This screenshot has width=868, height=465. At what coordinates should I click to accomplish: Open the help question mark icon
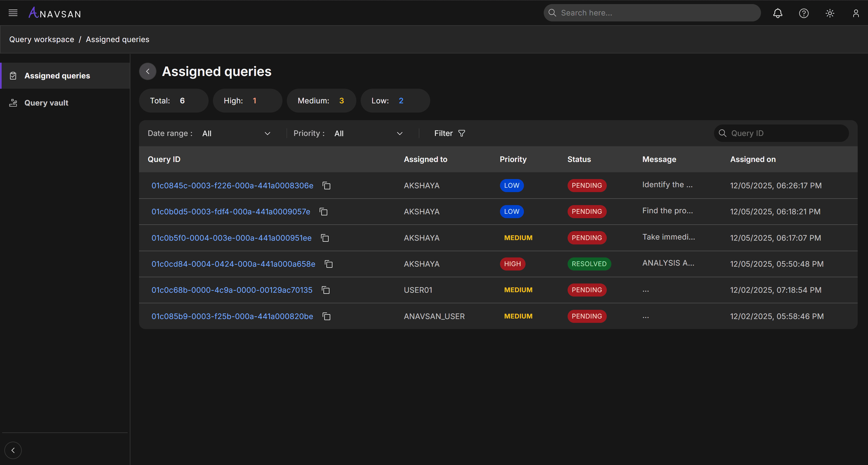(x=804, y=13)
